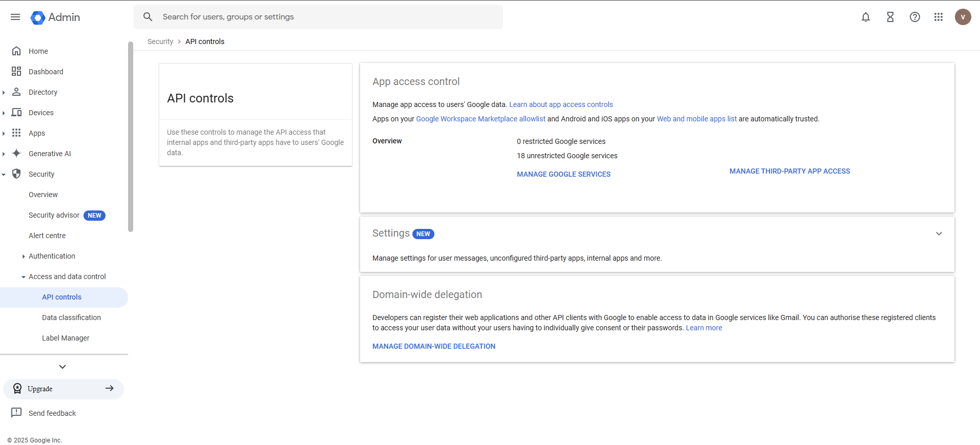Click Manage Third-Party App Access
980x445 pixels.
coord(789,171)
